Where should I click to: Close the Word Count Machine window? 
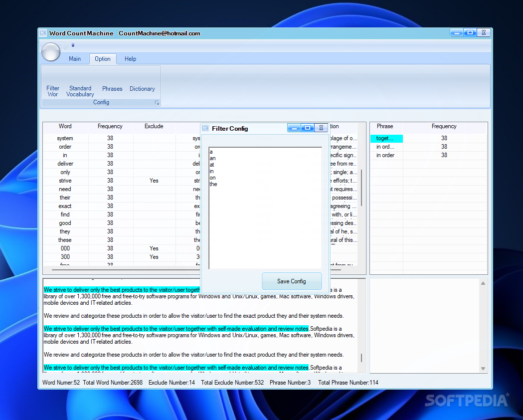click(483, 33)
